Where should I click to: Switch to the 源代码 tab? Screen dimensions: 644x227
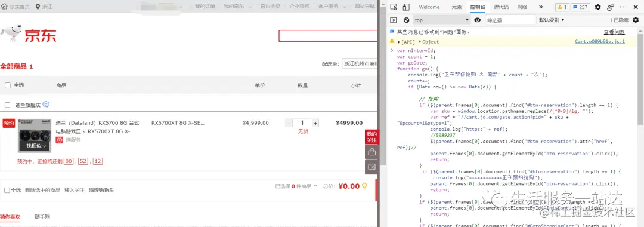click(501, 7)
